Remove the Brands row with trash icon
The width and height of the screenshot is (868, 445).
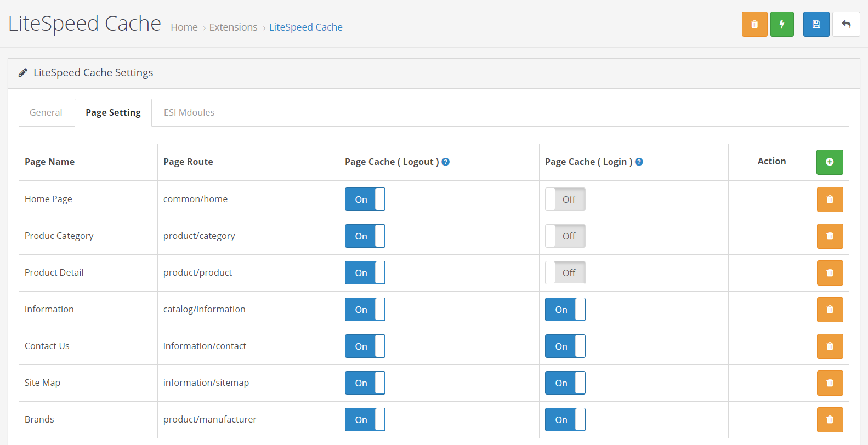[x=830, y=420]
